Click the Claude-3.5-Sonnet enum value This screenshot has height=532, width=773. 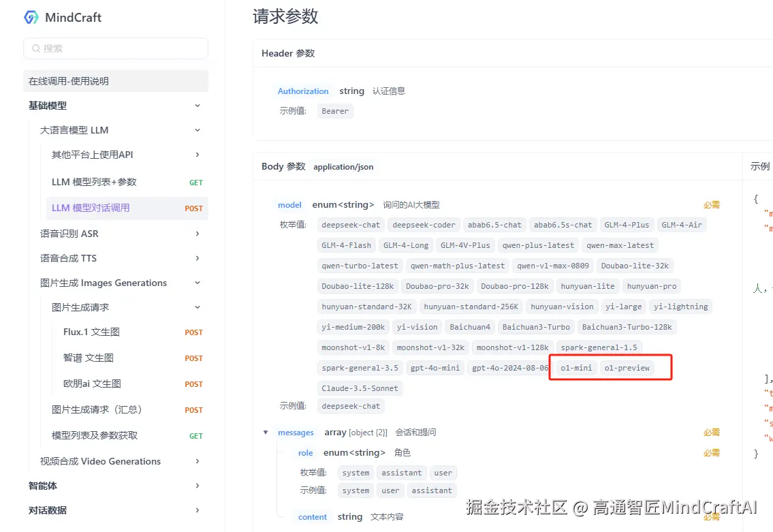tap(360, 388)
